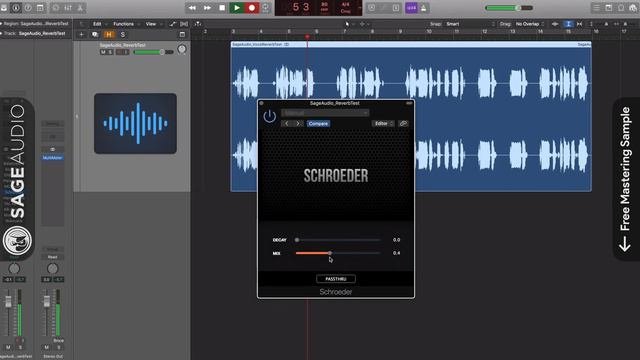
Task: Open the Loop Browser button
Action: [621, 8]
